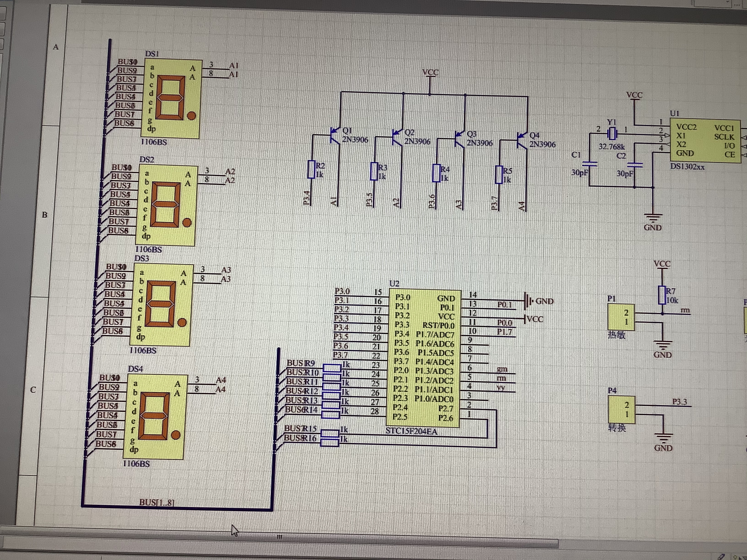Click the GND symbol at U2 pin 14

539,301
